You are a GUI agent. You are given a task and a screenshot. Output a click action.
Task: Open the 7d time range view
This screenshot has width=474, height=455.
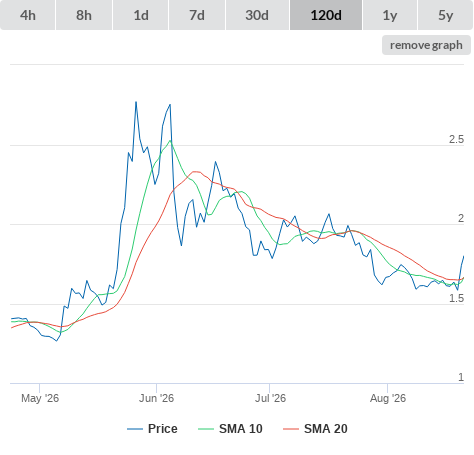click(x=197, y=15)
